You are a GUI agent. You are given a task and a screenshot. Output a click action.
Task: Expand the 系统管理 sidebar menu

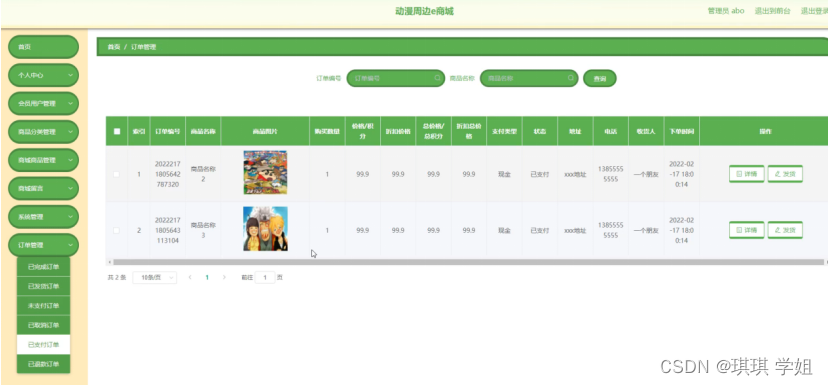pyautogui.click(x=43, y=217)
